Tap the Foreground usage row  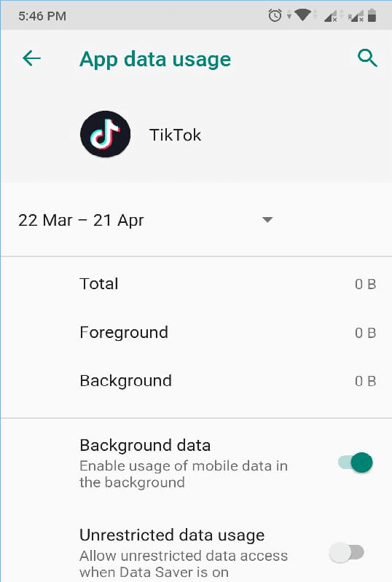pos(196,333)
